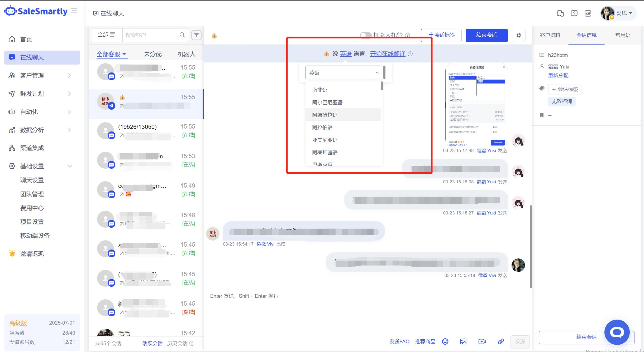Click the chat message scrollbar
Image resolution: width=644 pixels, height=352 pixels.
[x=531, y=246]
